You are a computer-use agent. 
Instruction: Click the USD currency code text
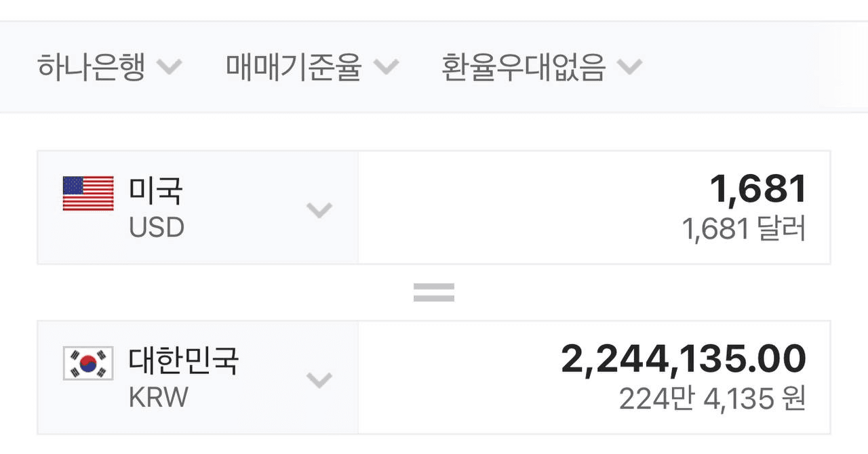click(157, 228)
